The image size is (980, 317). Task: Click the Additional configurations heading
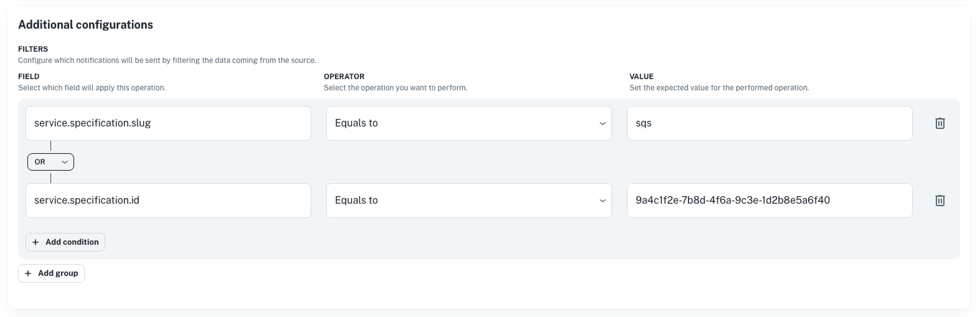click(x=85, y=25)
